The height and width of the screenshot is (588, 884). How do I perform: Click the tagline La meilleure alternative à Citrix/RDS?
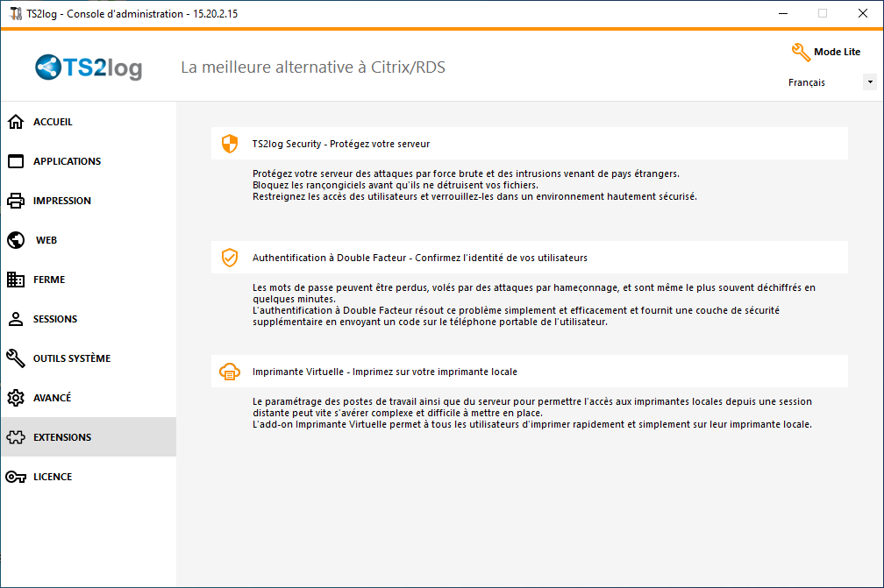[x=313, y=67]
